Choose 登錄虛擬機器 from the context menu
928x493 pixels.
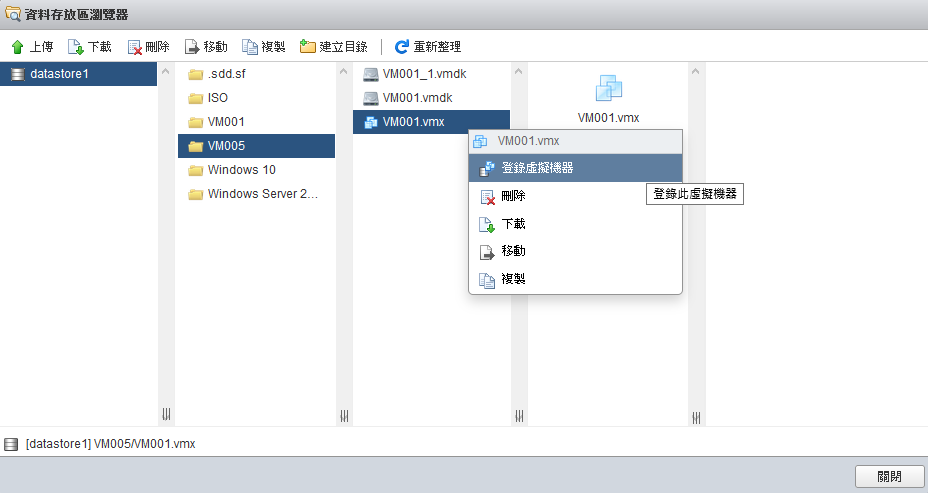tap(575, 168)
